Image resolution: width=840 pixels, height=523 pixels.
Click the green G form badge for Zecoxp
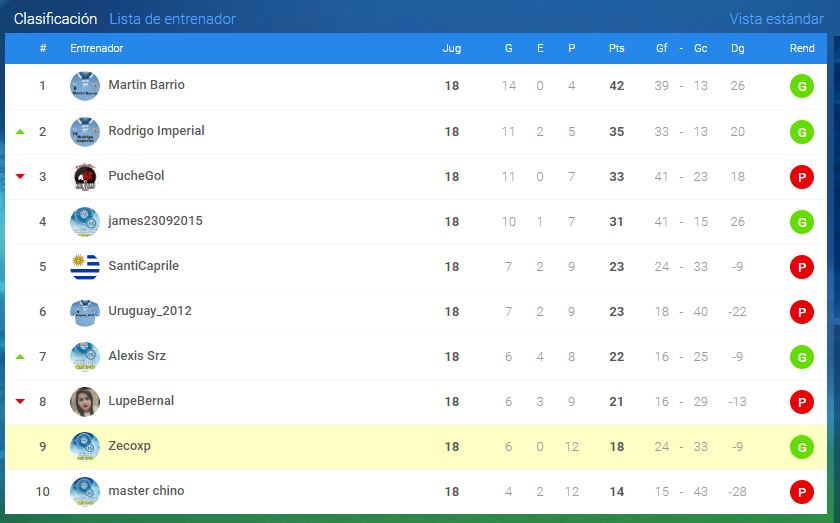801,447
